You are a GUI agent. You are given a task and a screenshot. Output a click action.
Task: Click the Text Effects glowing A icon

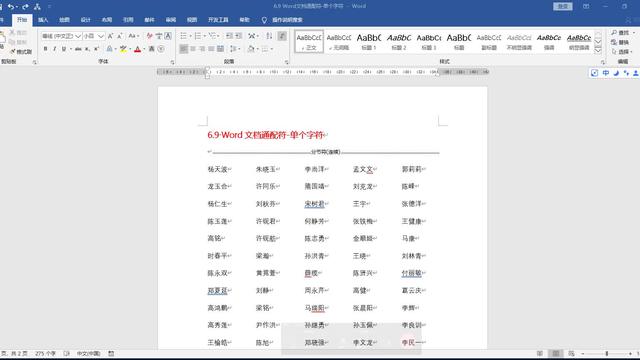coord(109,49)
